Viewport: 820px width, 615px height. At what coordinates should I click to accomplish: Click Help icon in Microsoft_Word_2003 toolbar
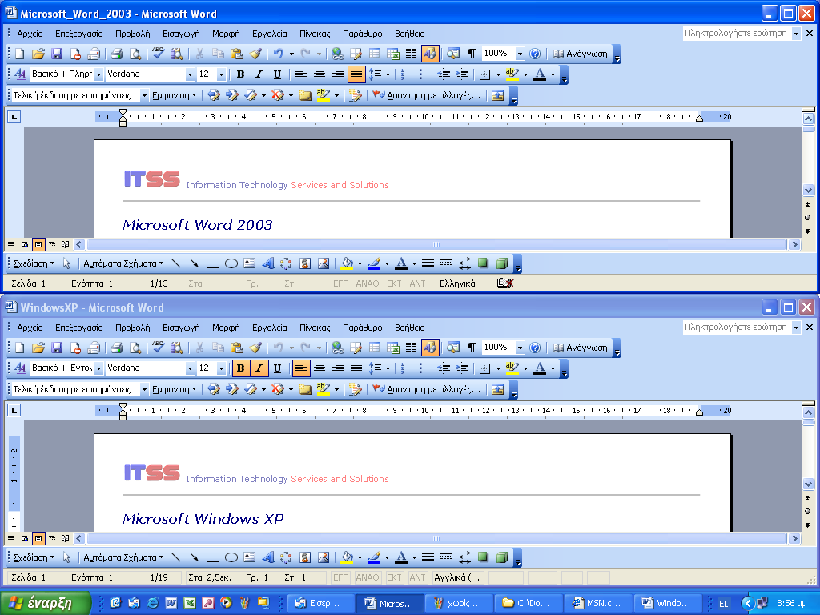click(x=534, y=54)
